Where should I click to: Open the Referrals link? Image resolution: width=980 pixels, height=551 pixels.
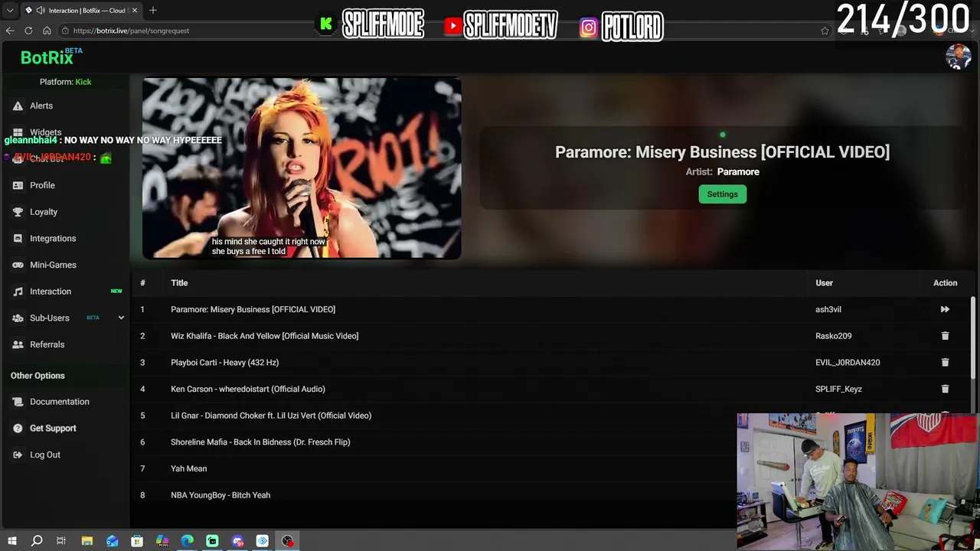tap(47, 344)
